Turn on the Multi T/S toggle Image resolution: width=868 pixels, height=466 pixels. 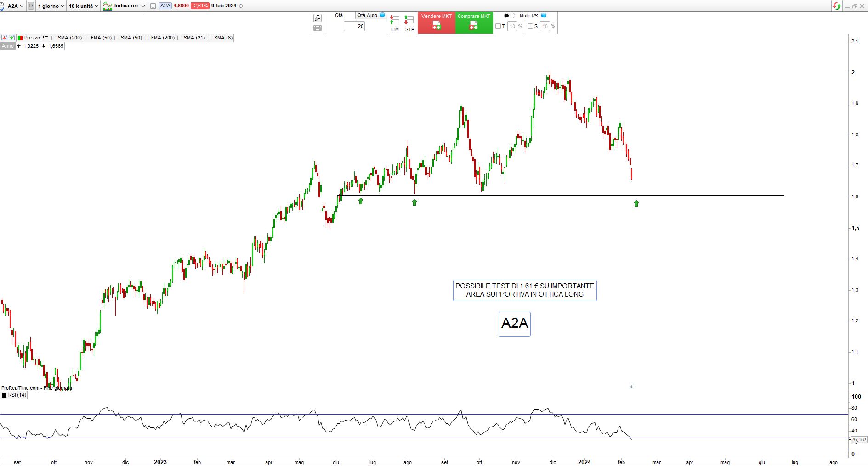[509, 16]
